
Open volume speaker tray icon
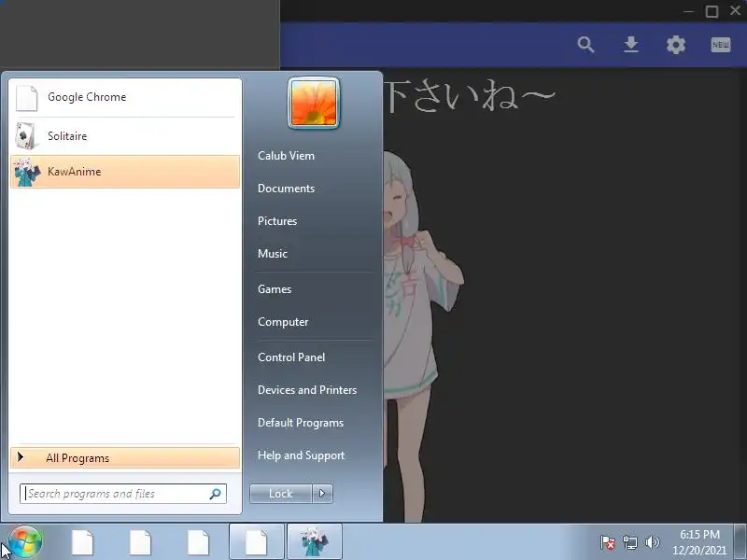coord(652,542)
